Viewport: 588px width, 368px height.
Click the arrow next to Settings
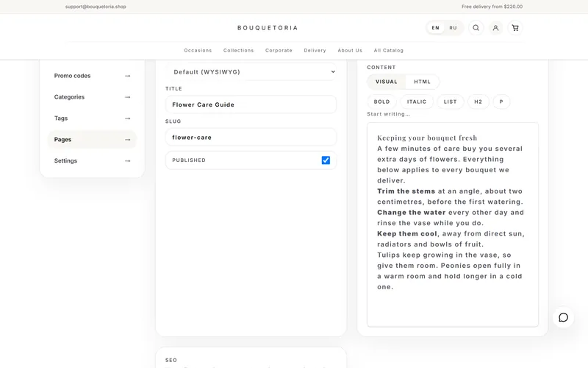[127, 160]
